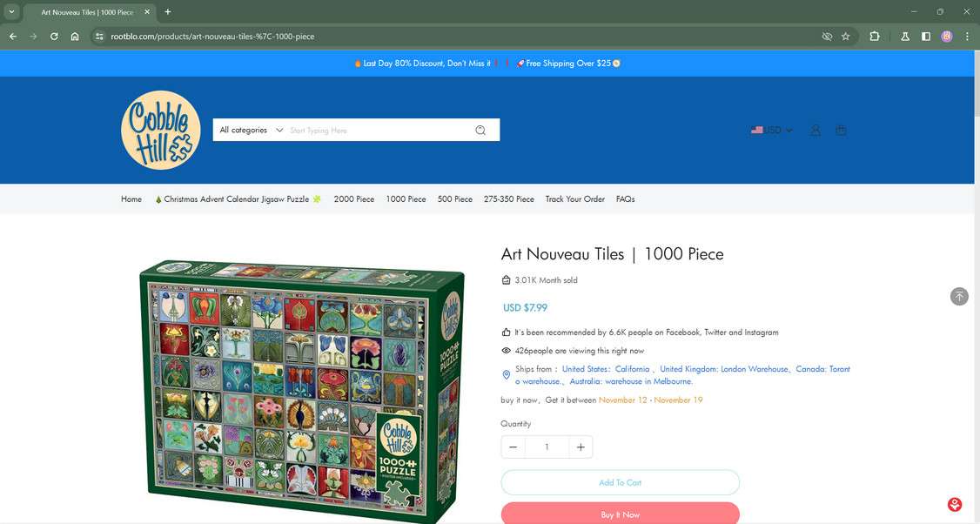980x524 pixels.
Task: Open the 1000 Piece menu item
Action: point(406,198)
